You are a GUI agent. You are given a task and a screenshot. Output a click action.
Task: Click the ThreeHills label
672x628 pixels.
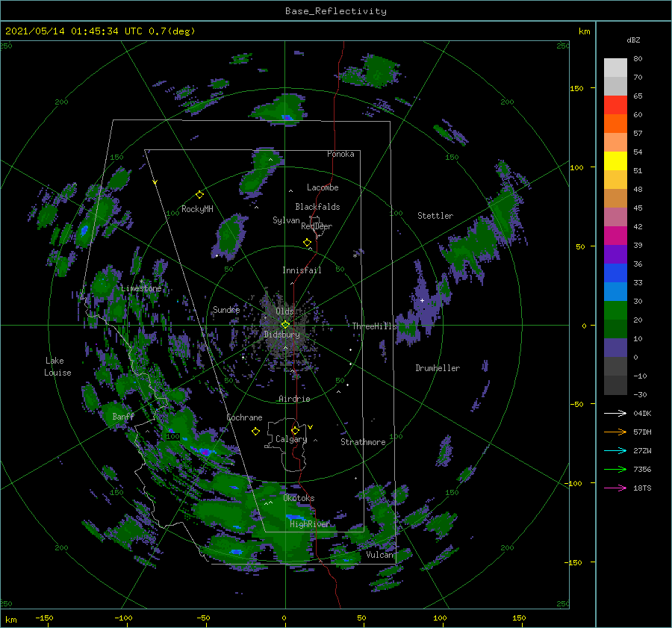click(x=375, y=326)
